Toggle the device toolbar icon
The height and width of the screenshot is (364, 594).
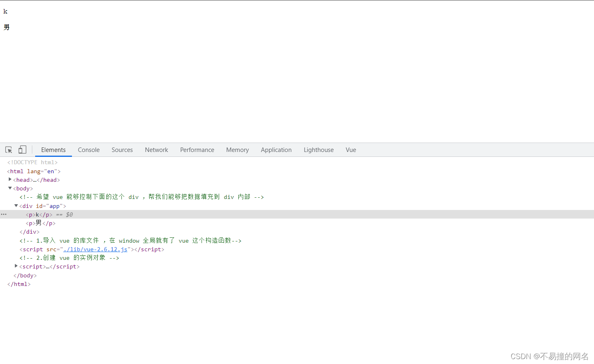(22, 150)
